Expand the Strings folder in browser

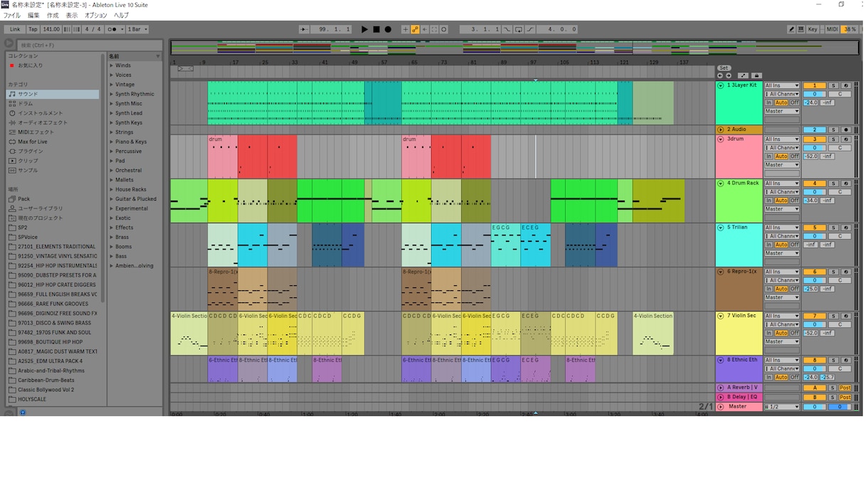point(112,132)
